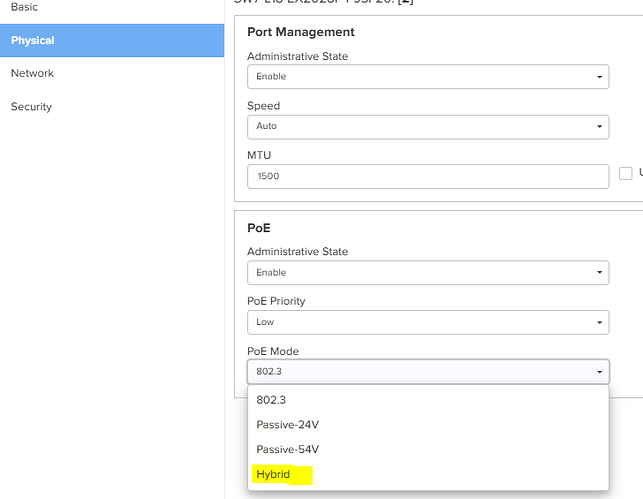Select the highlighted Hybrid option

pos(273,474)
